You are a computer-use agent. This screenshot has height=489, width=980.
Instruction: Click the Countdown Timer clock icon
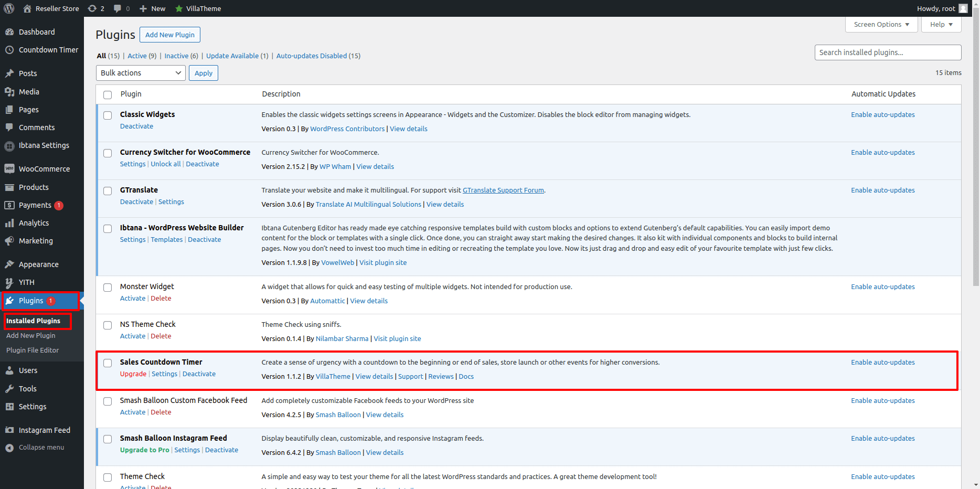click(9, 50)
